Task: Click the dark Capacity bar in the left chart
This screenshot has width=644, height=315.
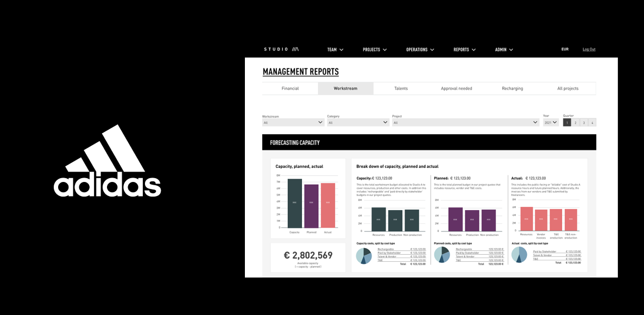Action: tap(295, 203)
